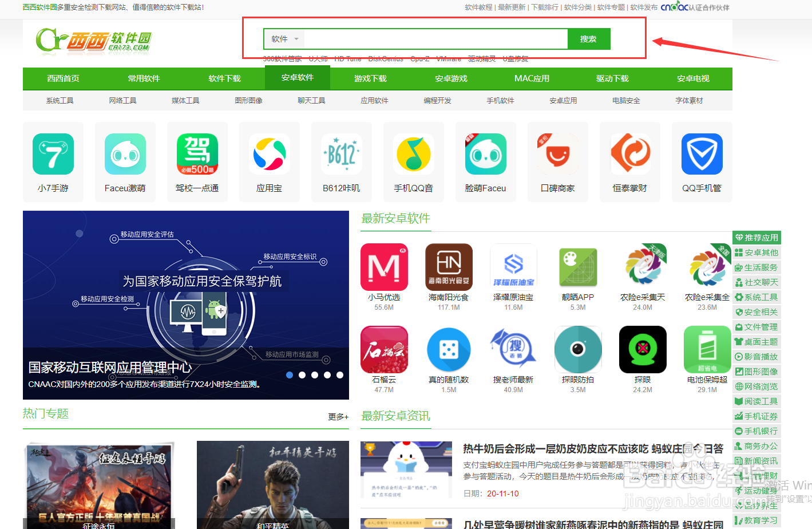Open the 农险e采集天 app icon

[643, 267]
